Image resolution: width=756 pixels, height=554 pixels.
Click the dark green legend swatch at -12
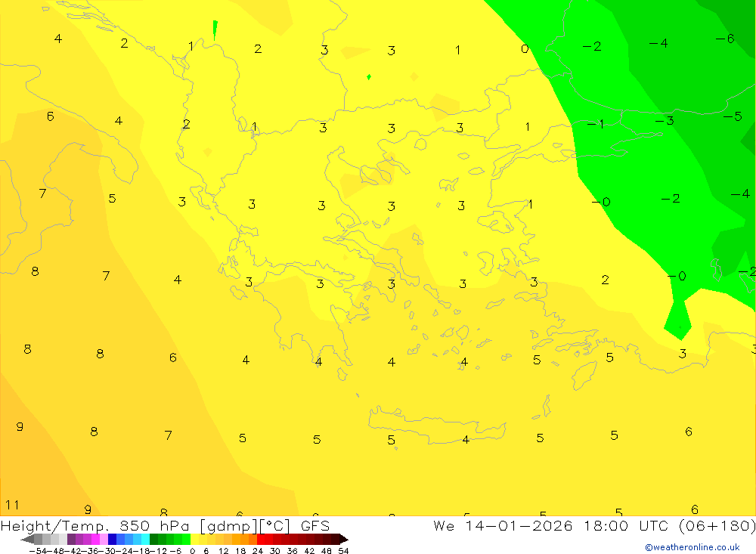(x=153, y=540)
